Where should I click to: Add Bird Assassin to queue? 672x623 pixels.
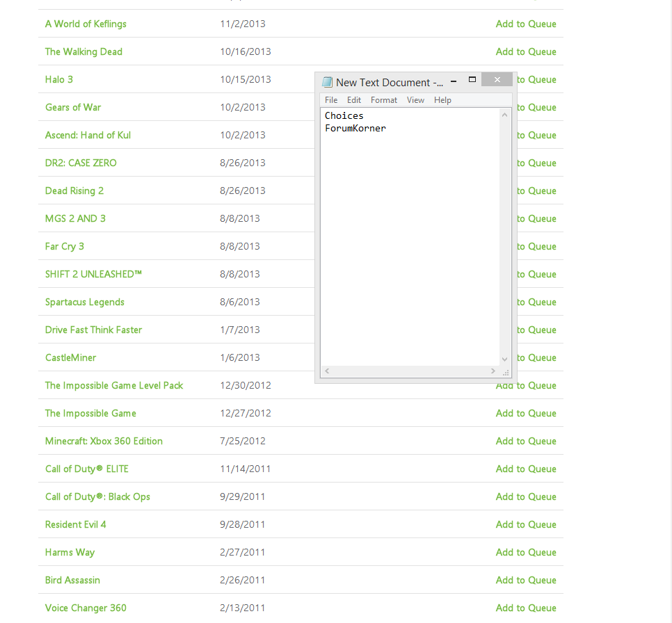[x=526, y=581]
